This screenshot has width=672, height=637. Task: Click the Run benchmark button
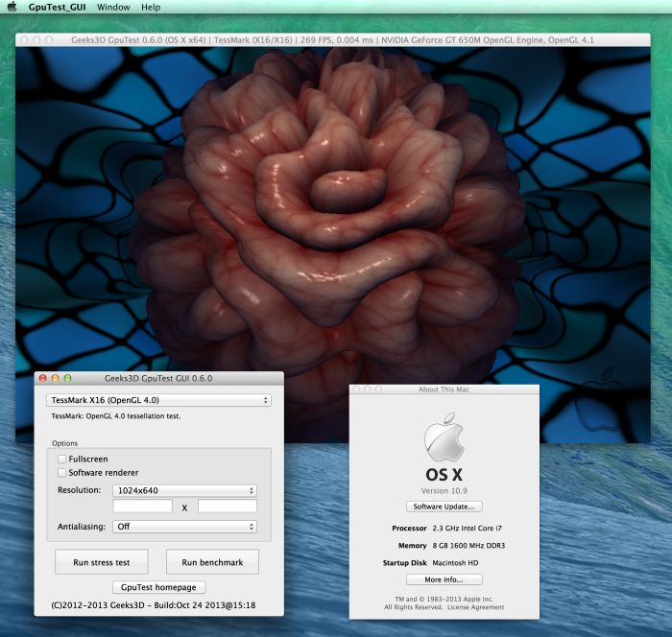tap(212, 562)
